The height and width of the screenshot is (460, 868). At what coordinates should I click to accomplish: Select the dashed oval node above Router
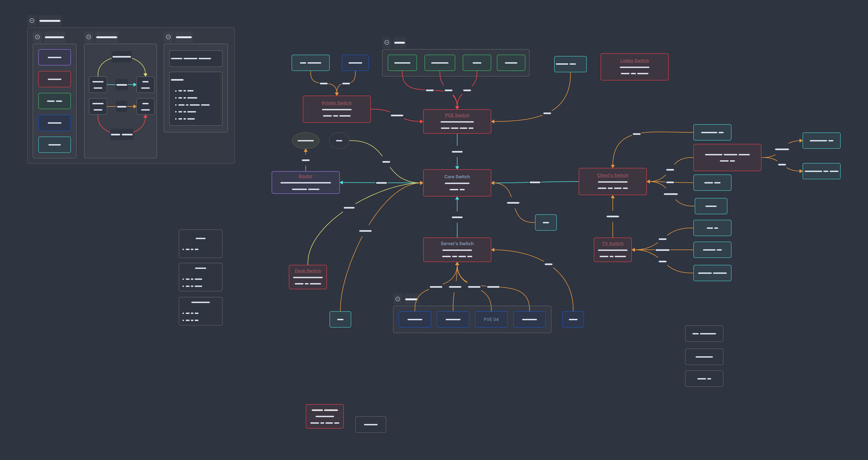305,141
